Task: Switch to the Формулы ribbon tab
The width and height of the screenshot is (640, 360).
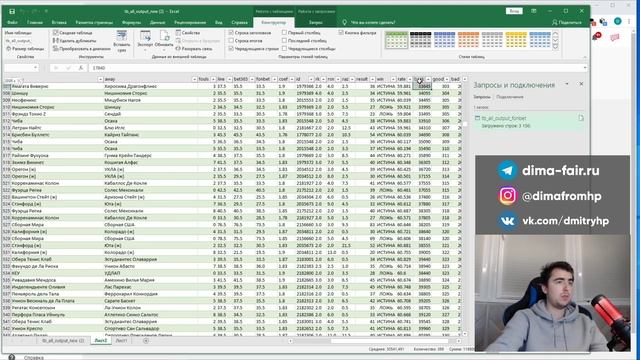Action: 131,22
